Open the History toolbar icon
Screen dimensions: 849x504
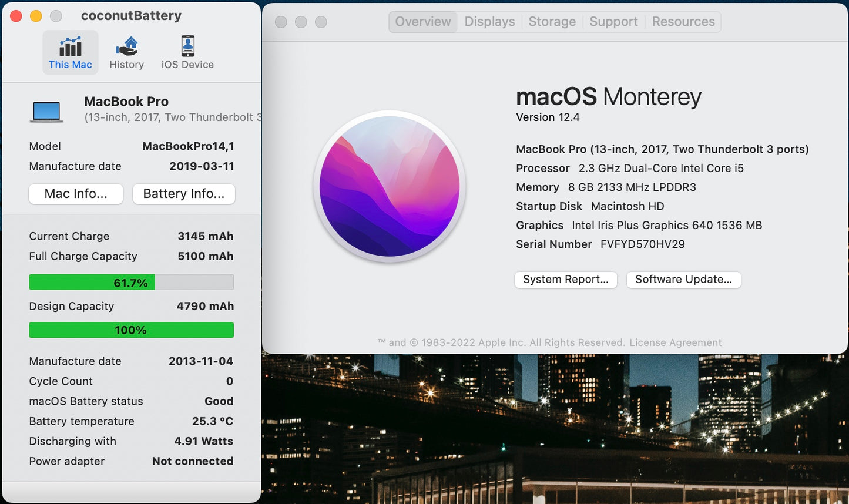[x=126, y=46]
